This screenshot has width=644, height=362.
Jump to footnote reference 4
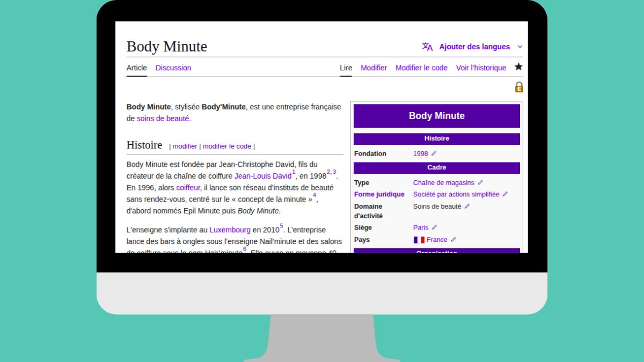click(x=314, y=196)
